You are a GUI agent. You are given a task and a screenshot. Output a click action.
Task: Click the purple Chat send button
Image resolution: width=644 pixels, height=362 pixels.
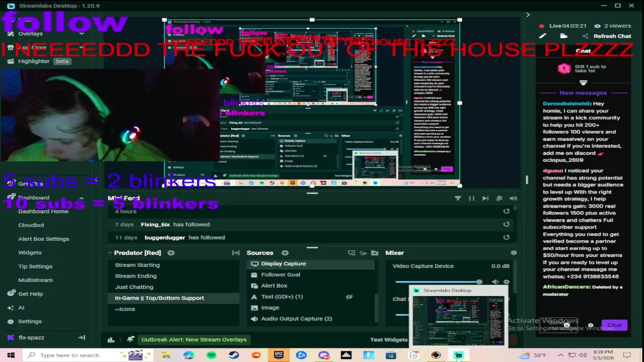click(614, 325)
